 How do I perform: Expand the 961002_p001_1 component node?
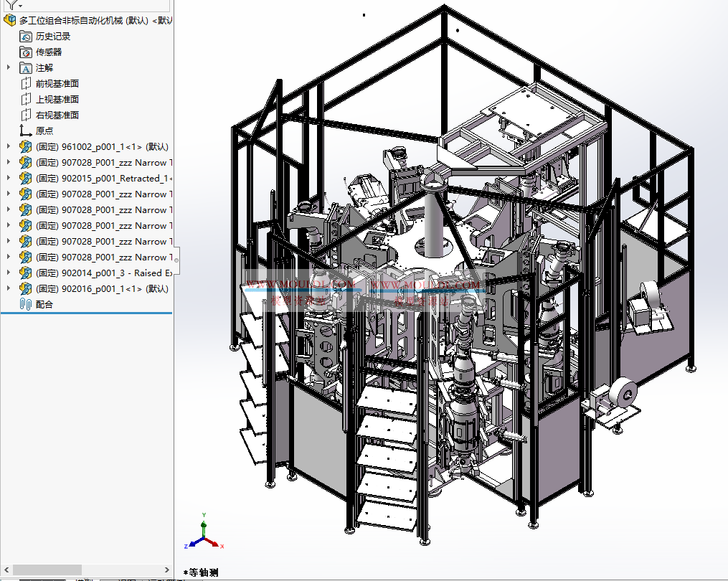click(x=7, y=146)
